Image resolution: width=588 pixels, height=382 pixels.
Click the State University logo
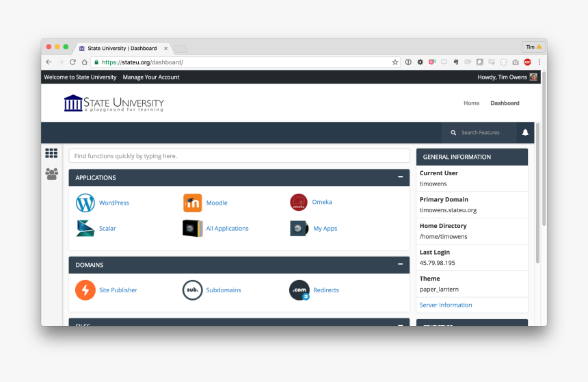(x=114, y=103)
